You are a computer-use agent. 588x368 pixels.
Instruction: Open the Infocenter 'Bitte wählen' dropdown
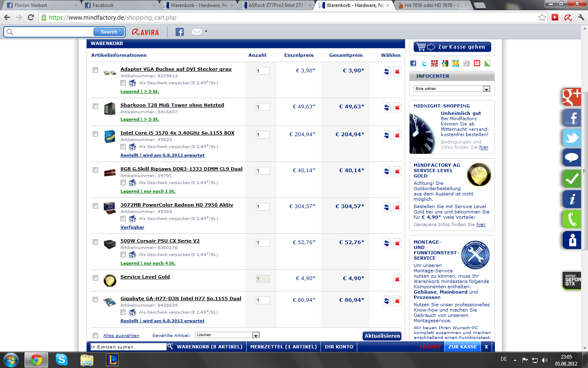coord(452,89)
